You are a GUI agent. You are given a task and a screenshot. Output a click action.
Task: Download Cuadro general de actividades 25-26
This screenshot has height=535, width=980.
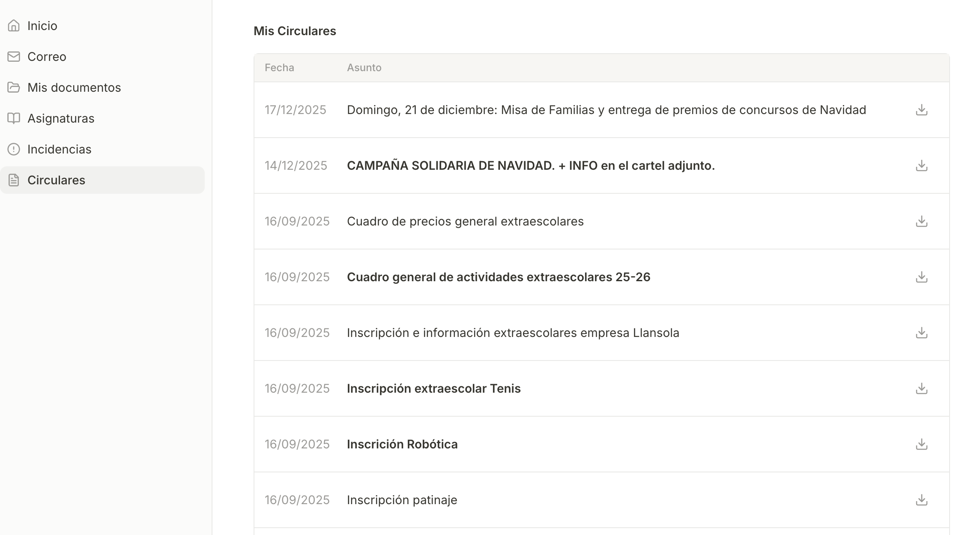pyautogui.click(x=921, y=277)
